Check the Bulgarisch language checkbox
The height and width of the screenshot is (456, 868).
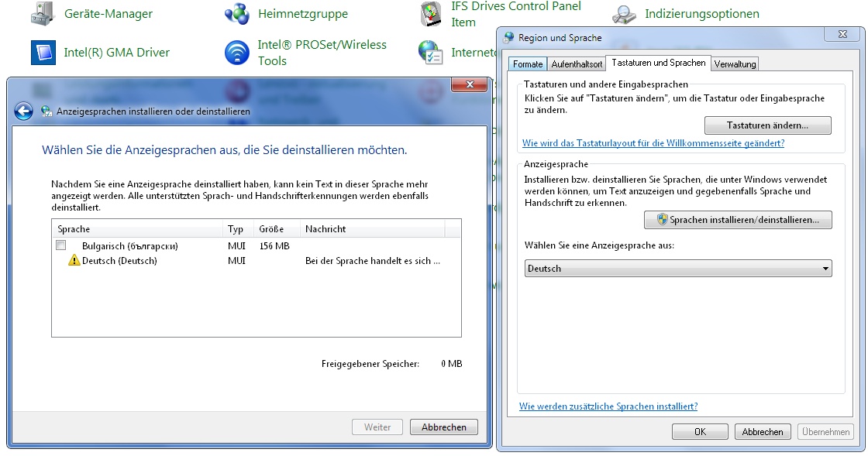point(61,245)
